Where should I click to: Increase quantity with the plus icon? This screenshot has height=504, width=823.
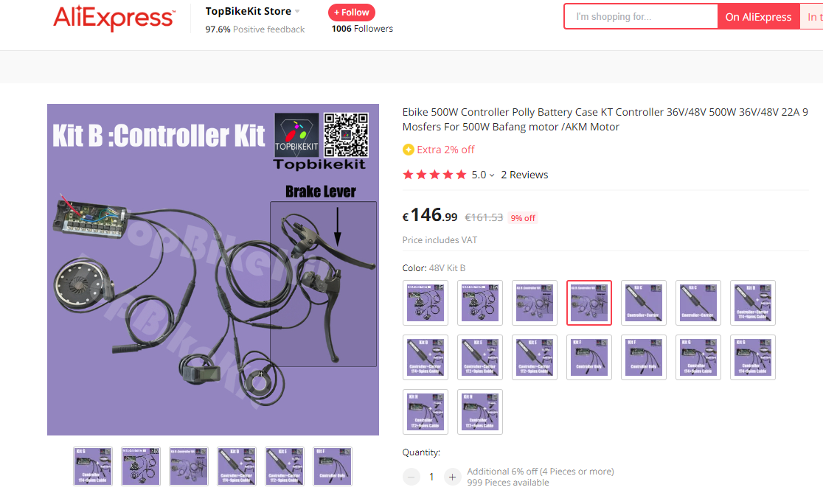[452, 477]
